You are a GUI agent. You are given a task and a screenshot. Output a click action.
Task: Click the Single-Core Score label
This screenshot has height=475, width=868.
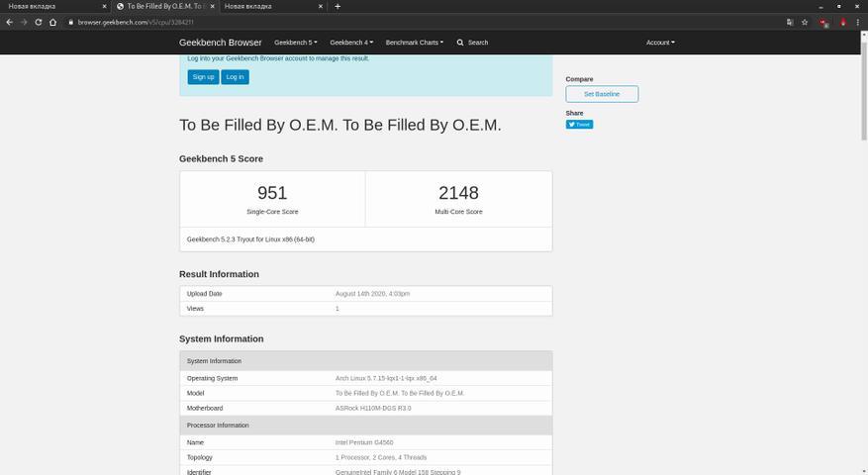coord(272,212)
